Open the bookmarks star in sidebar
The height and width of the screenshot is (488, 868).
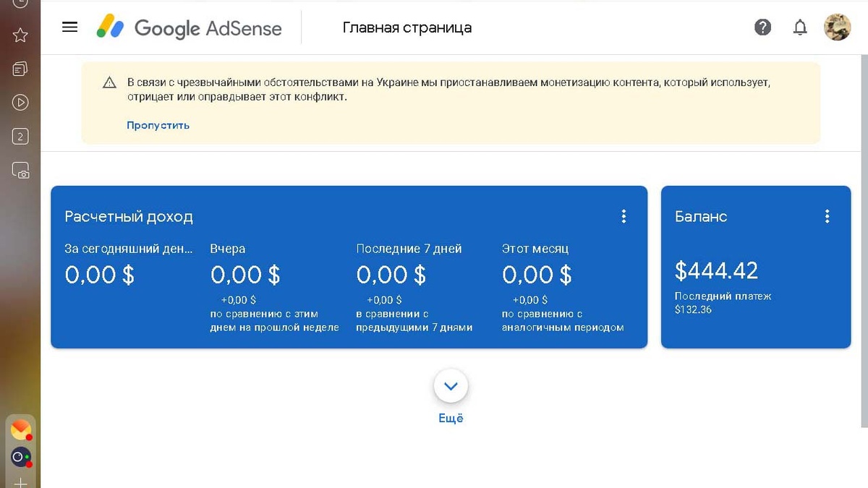coord(19,34)
